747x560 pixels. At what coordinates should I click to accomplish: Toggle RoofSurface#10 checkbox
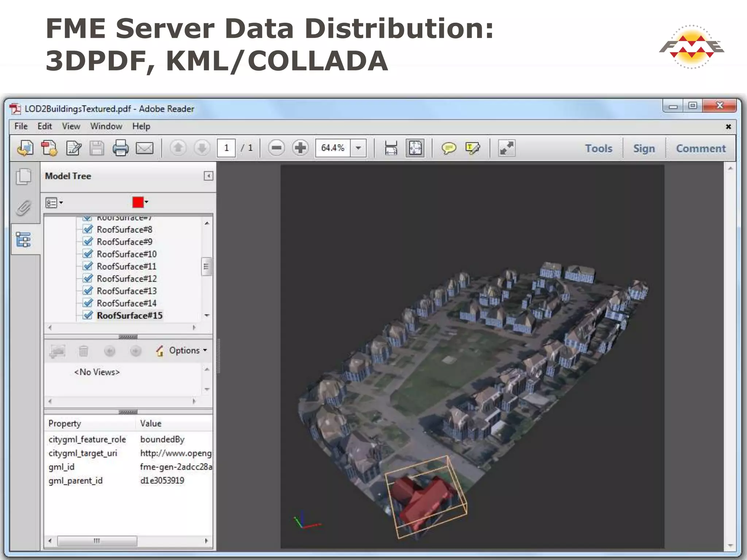tap(88, 254)
